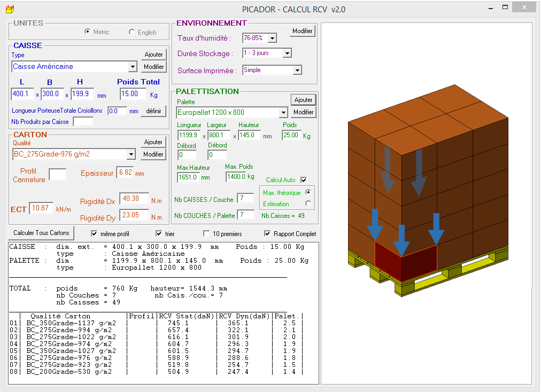
Task: Click Modifier button in CARTON section
Action: click(x=153, y=154)
